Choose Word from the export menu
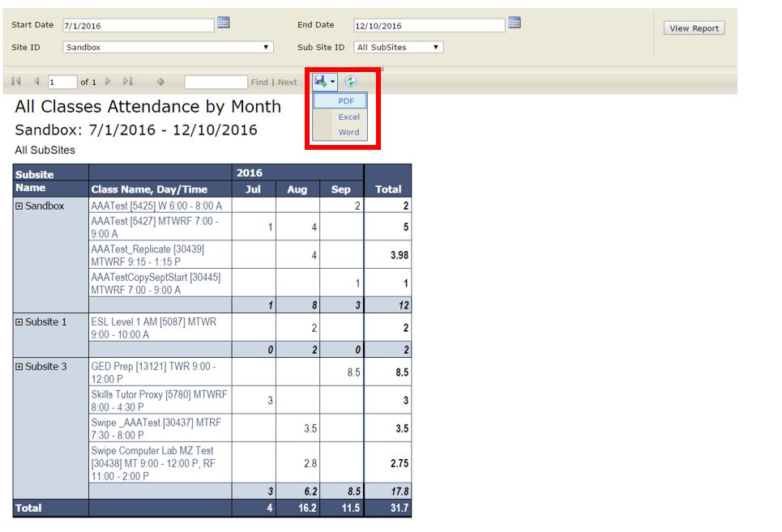This screenshot has height=532, width=782. (x=348, y=132)
